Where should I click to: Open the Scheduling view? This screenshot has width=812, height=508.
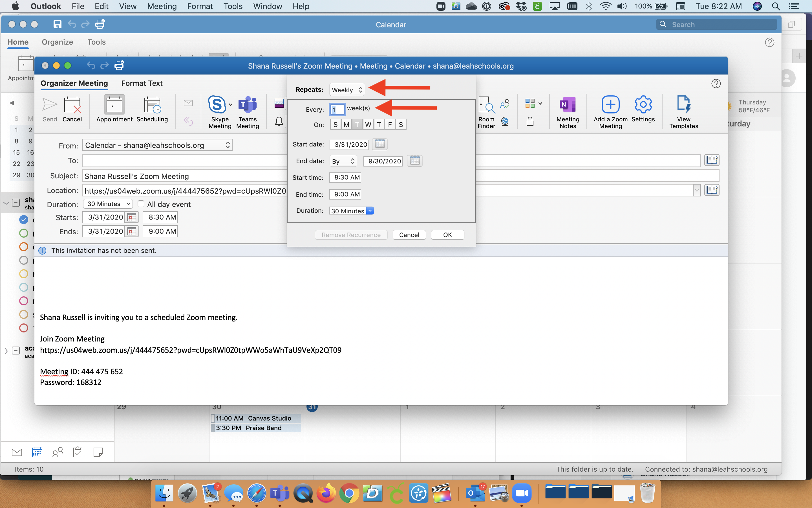(x=152, y=110)
